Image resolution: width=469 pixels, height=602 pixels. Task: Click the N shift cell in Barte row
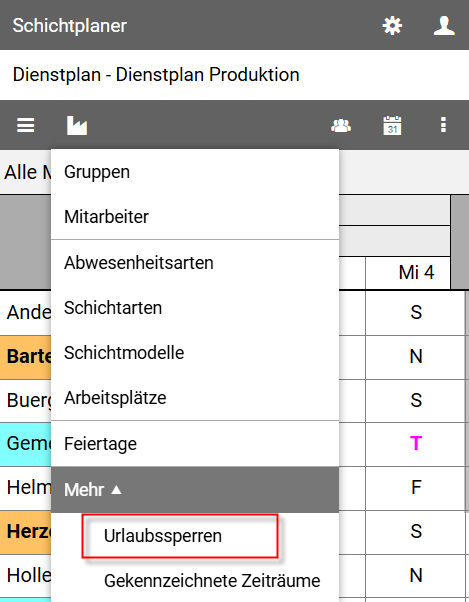pos(416,357)
